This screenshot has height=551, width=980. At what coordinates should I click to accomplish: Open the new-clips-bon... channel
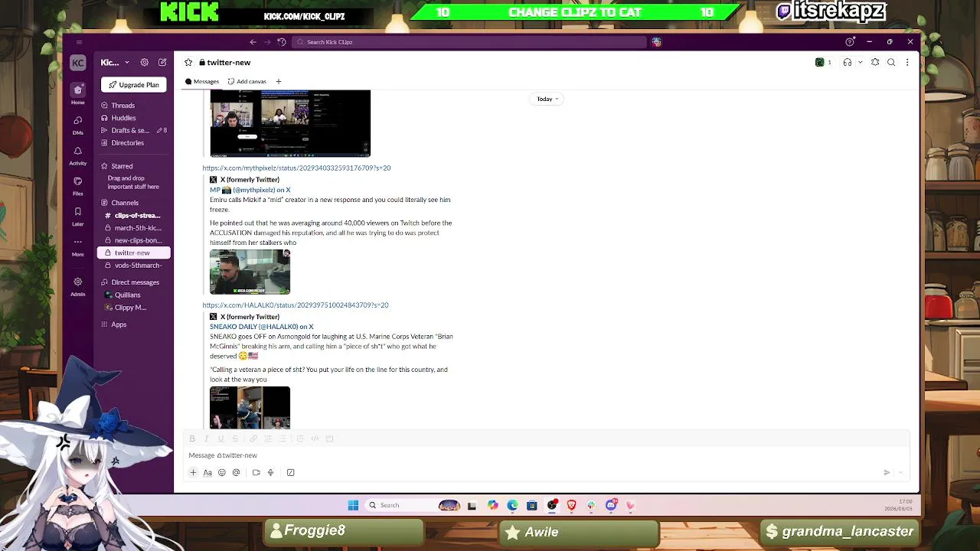coord(133,240)
